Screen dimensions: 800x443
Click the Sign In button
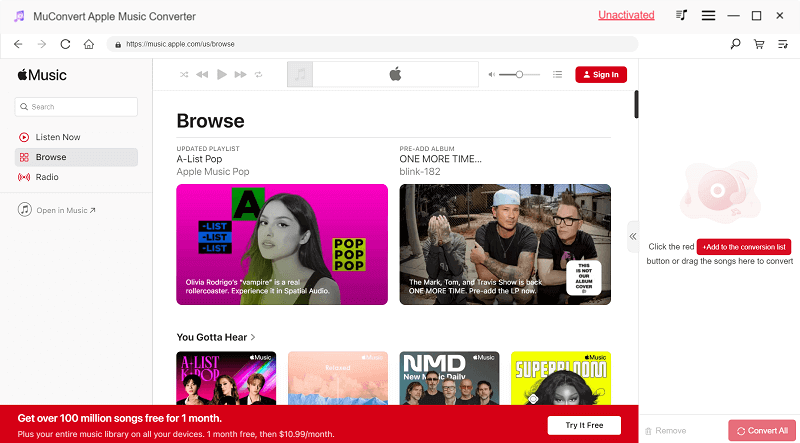(600, 74)
